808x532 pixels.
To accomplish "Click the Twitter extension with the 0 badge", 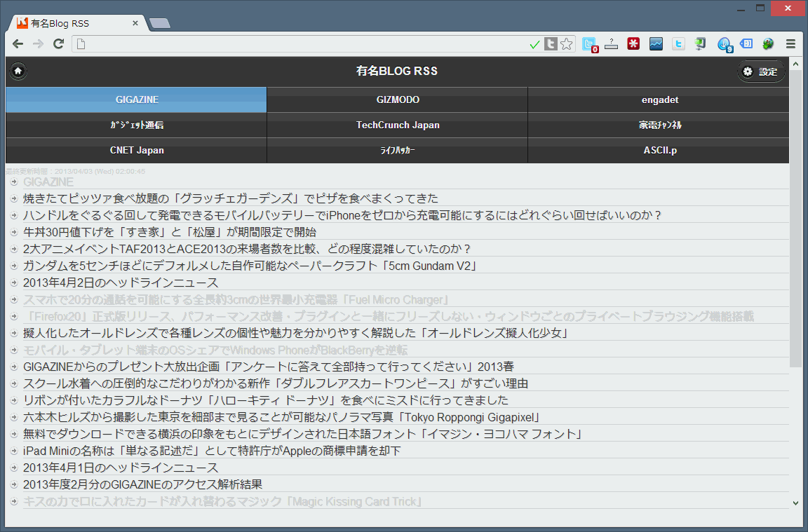I will click(589, 44).
